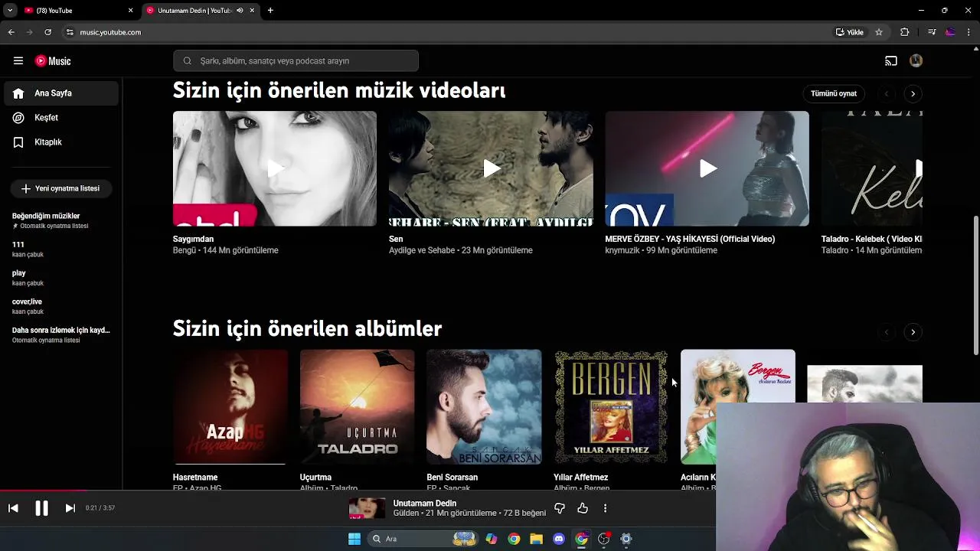Open Discord from the taskbar
The height and width of the screenshot is (551, 980).
tap(559, 539)
